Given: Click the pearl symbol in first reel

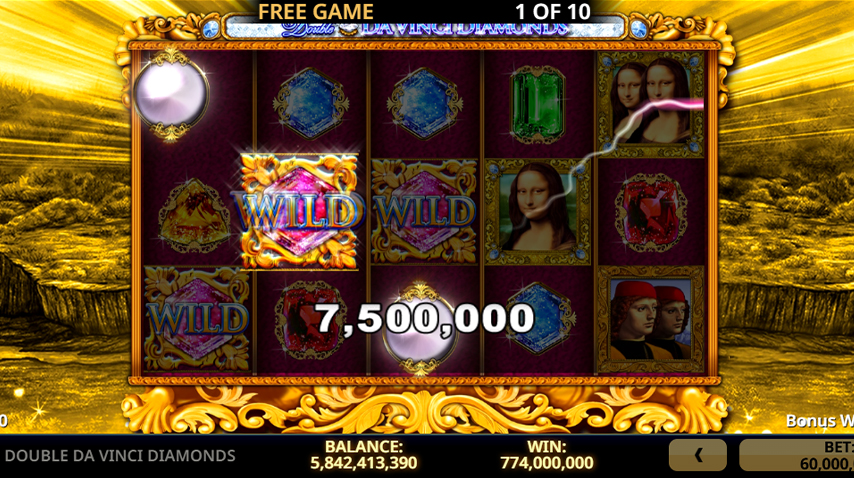Looking at the screenshot, I should (x=170, y=95).
